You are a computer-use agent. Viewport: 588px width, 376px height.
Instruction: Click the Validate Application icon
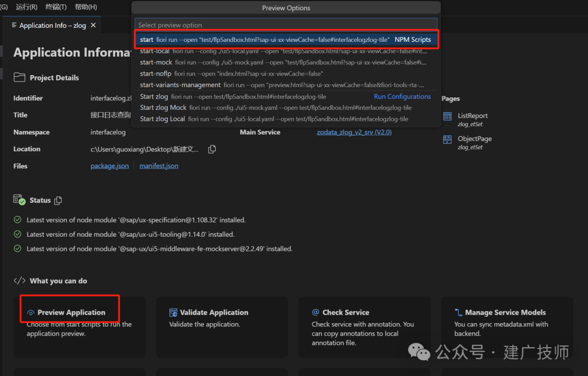[173, 312]
